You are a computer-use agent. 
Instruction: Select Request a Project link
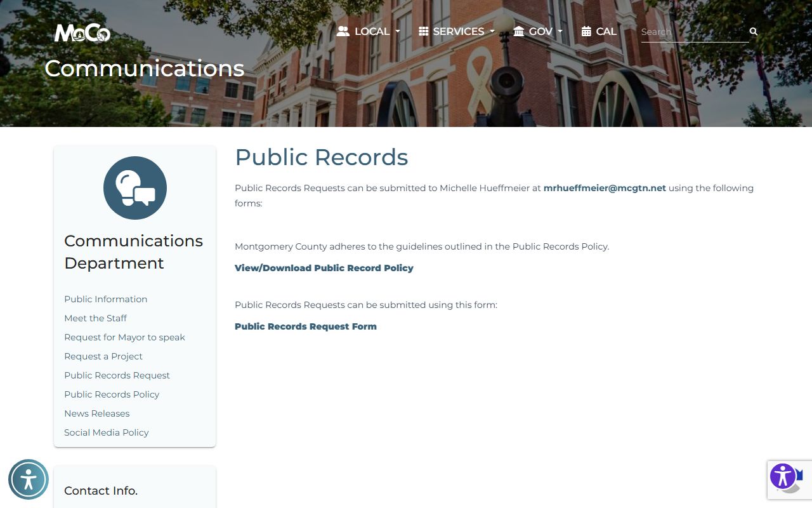[x=103, y=356]
